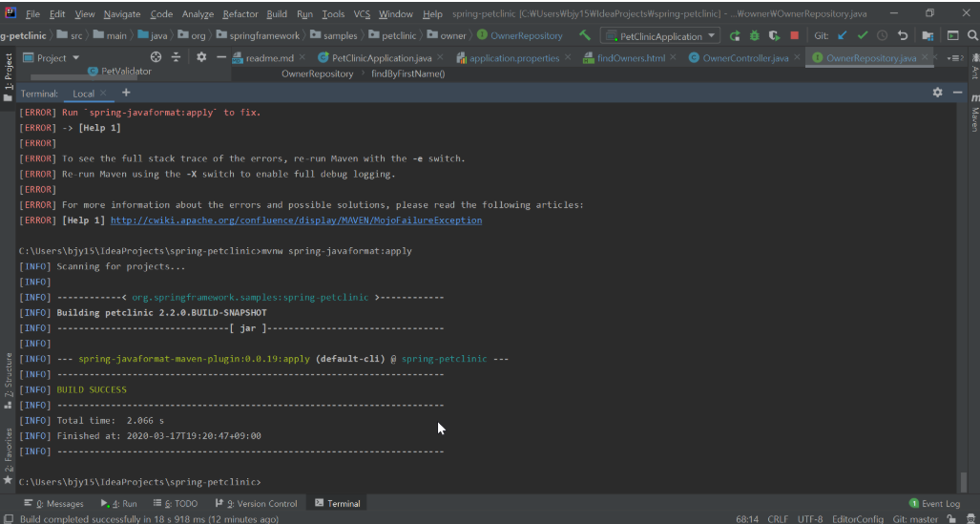
Task: Open the File menu
Action: point(32,13)
